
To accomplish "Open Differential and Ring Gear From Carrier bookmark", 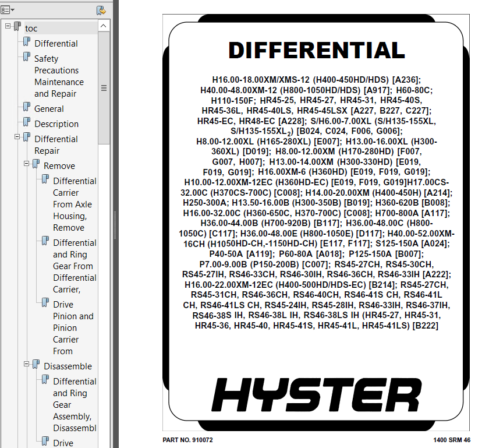I will (x=75, y=266).
